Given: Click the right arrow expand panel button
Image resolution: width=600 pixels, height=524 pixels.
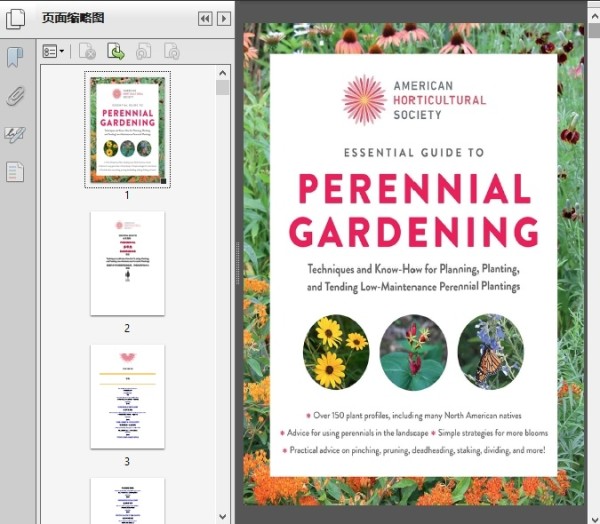Looking at the screenshot, I should tap(224, 18).
